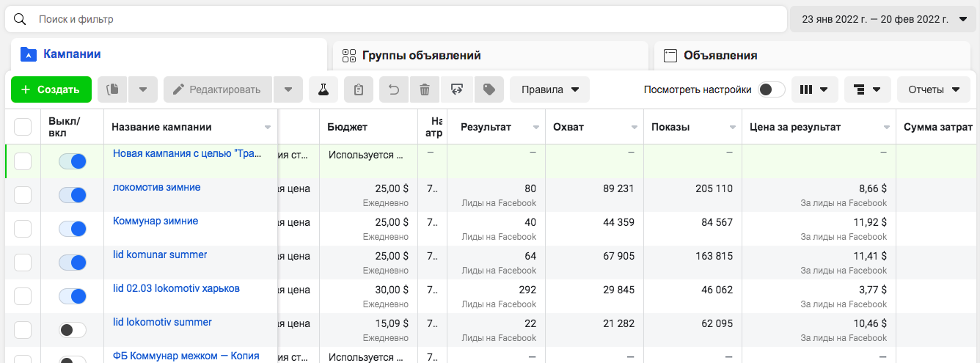Open Показы column sort arrow
This screenshot has width=980, height=363.
733,128
